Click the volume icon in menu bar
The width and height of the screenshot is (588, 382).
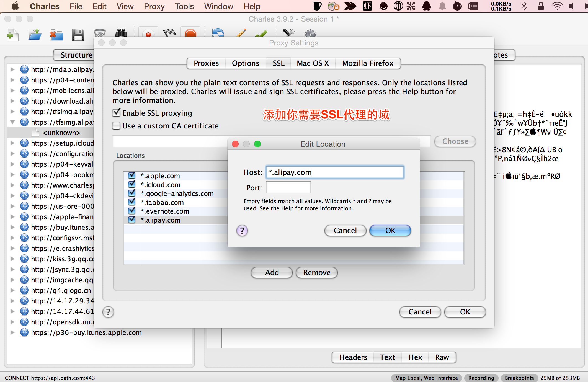click(571, 6)
